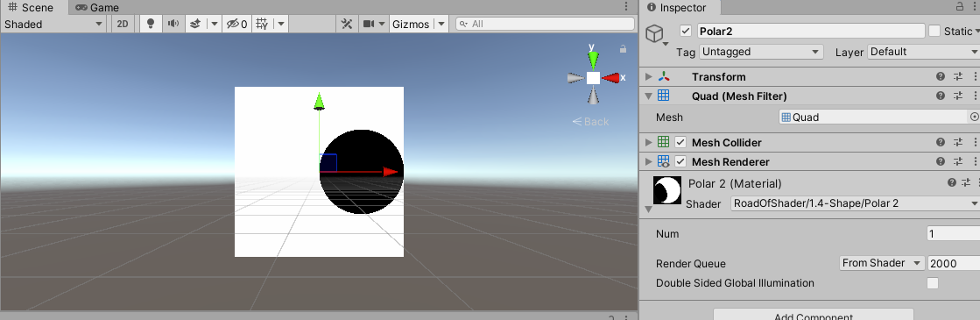
Task: Click the Mesh Filter component icon
Action: pyautogui.click(x=664, y=96)
